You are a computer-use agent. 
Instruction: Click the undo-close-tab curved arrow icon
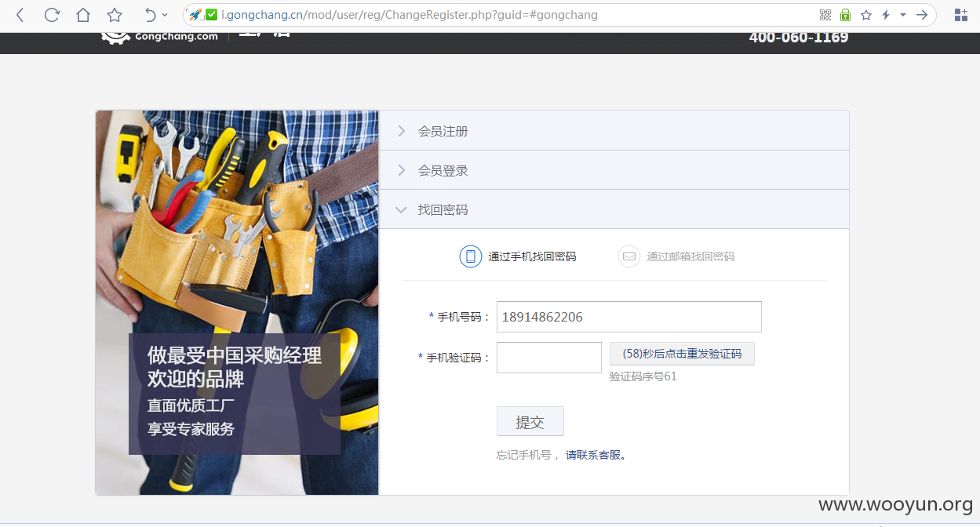click(151, 15)
